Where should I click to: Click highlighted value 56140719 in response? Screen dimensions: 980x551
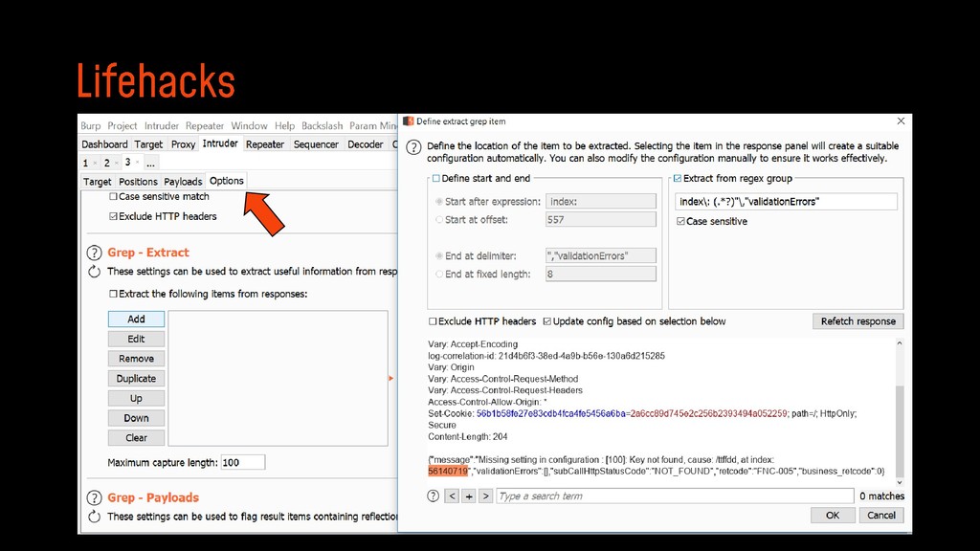(x=448, y=471)
